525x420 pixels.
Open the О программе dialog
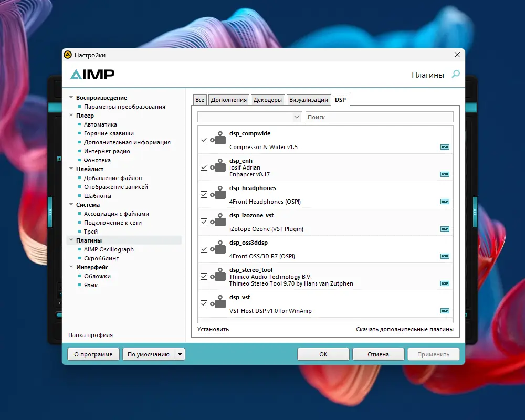pyautogui.click(x=93, y=354)
